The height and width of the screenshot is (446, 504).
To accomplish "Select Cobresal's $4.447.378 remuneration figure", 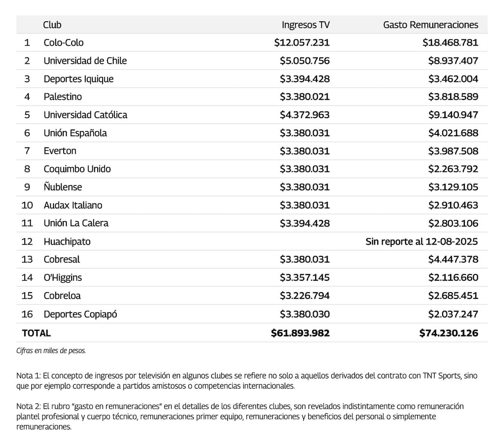I will [453, 259].
